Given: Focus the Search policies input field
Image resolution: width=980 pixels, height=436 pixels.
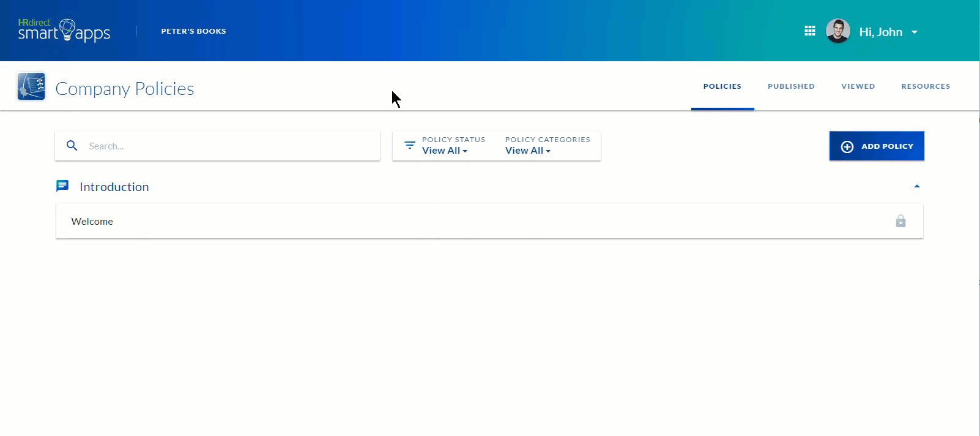Looking at the screenshot, I should (217, 146).
